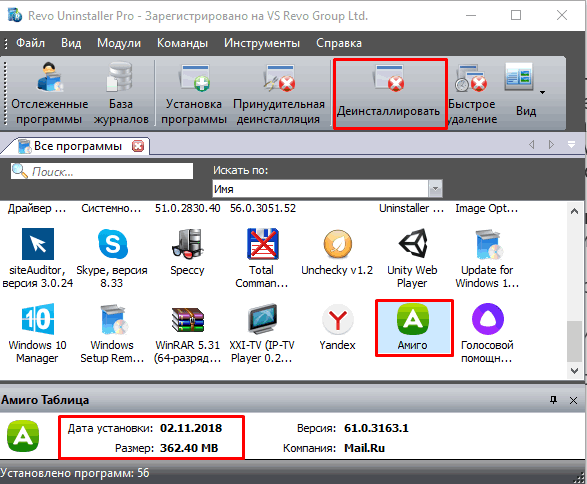Launch Quick Uninstall (Быстрое удаление)
The width and height of the screenshot is (587, 484).
pos(472,94)
